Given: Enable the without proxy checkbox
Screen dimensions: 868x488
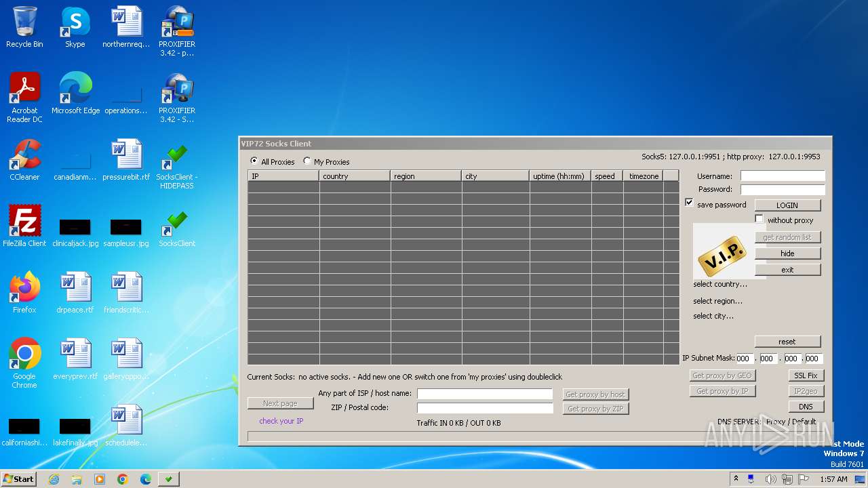Looking at the screenshot, I should coord(759,219).
